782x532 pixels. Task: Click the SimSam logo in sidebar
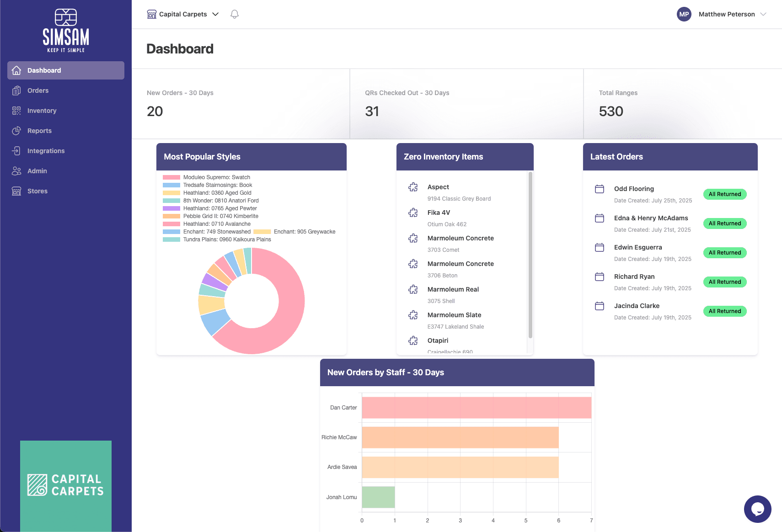[x=66, y=31]
